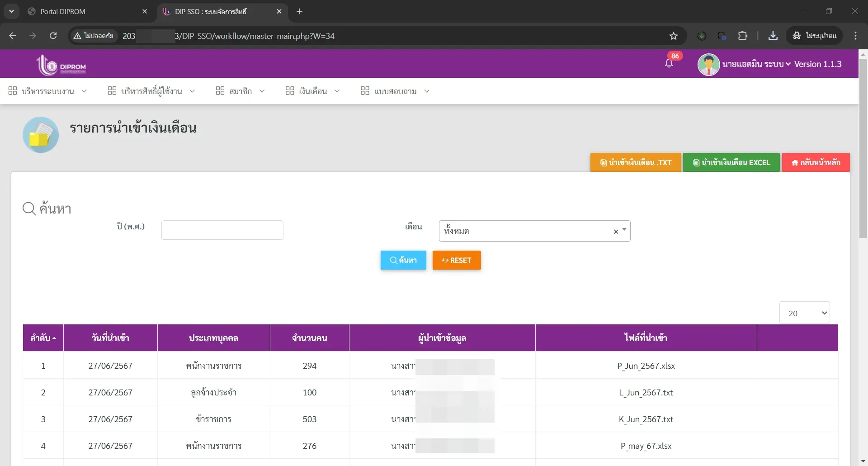
Task: Click file name K_Jun_2567.txt
Action: pos(646,419)
